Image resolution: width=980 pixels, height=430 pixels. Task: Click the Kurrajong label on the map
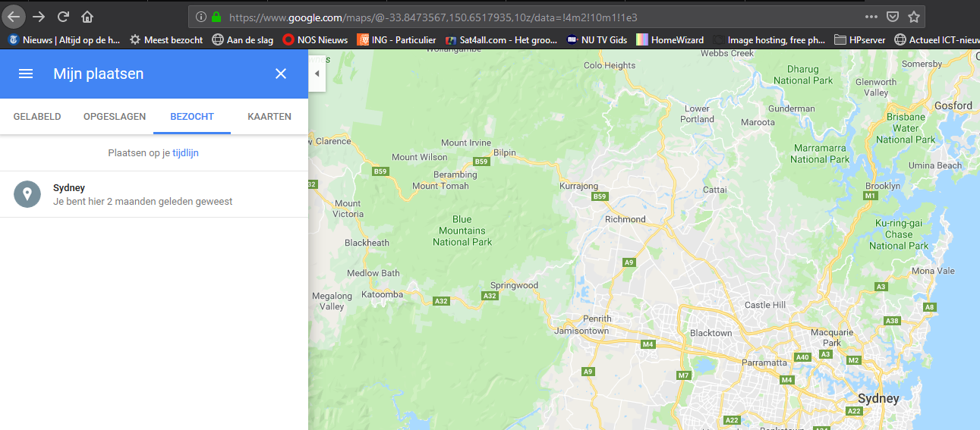(x=578, y=186)
